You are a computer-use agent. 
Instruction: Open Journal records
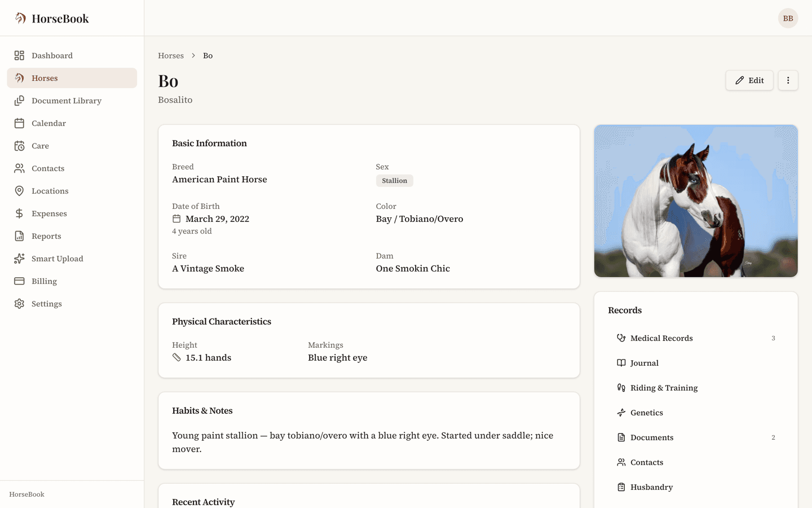[696, 363]
